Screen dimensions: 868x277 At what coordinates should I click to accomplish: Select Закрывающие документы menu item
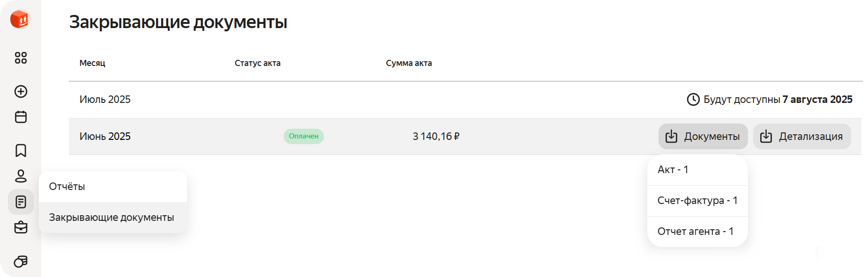tap(112, 217)
